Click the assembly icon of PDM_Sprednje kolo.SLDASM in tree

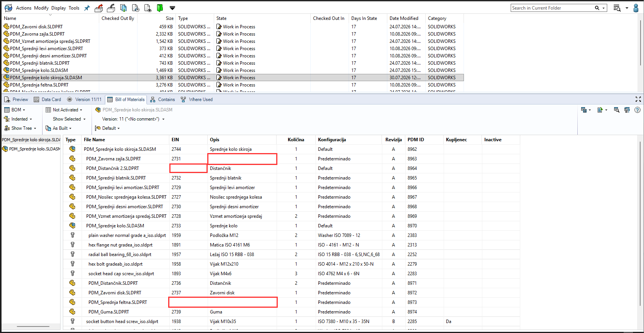coord(5,149)
